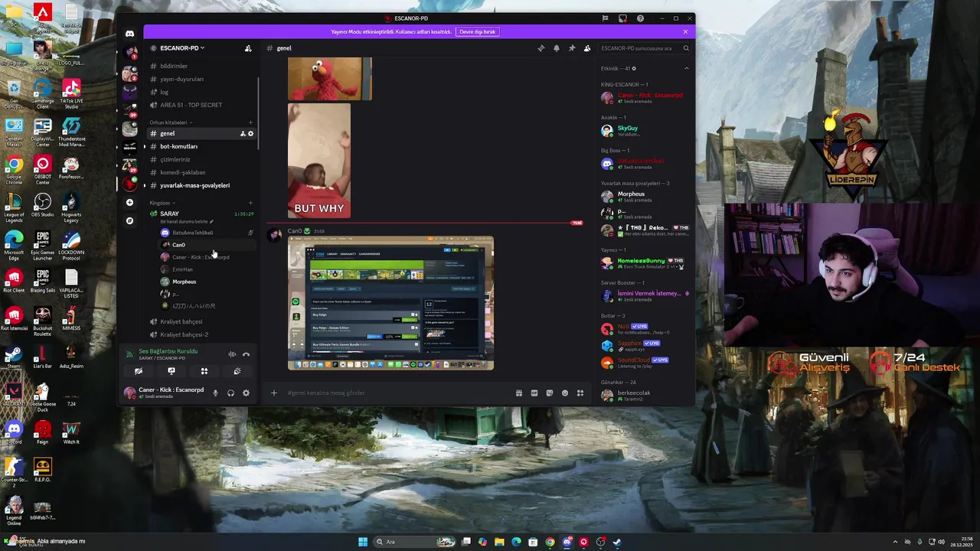Viewport: 980px width, 551px height.
Task: Open the soundboard button in voice panel
Action: click(237, 371)
